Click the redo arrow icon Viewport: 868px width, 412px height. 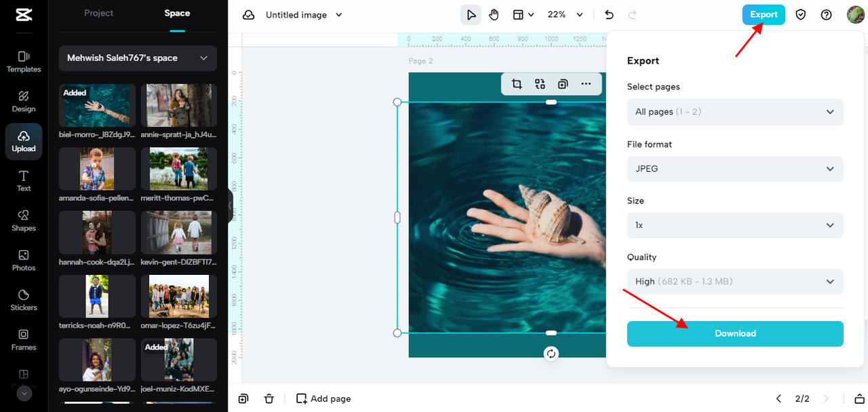(633, 15)
